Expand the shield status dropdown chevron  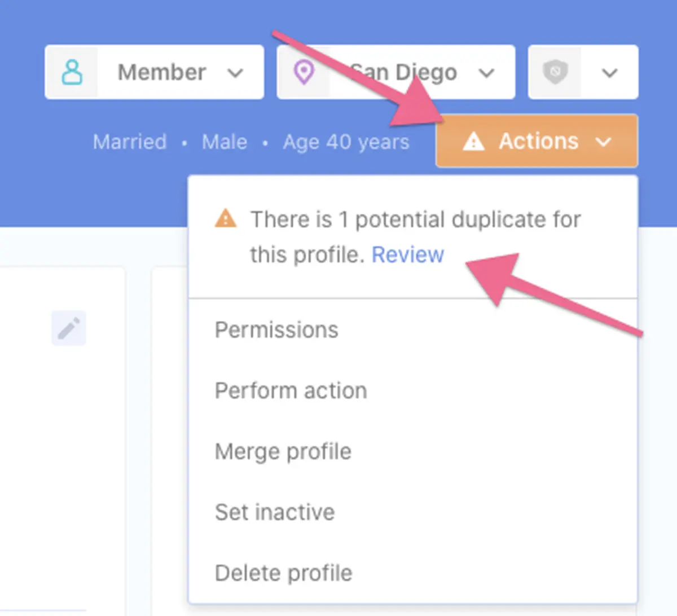[609, 73]
